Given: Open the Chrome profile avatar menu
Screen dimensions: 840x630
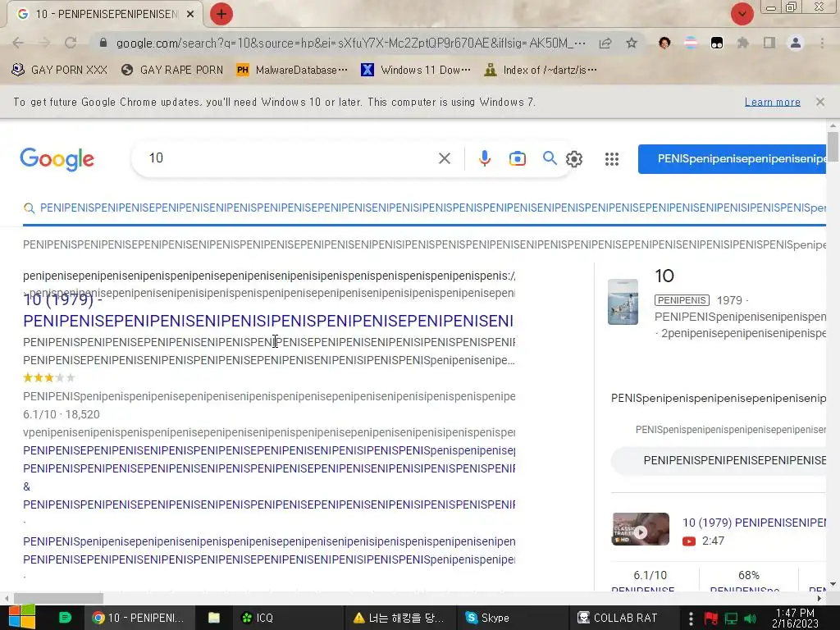Looking at the screenshot, I should (x=796, y=43).
